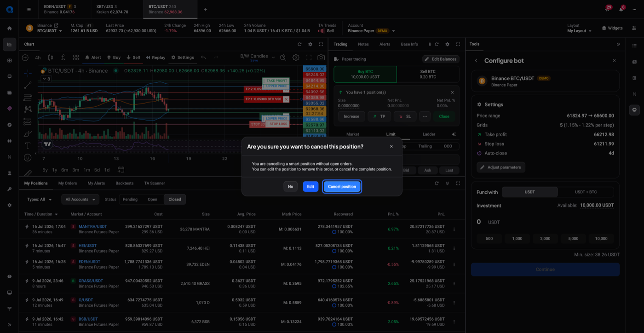The image size is (644, 333).
Task: Open the chart indicators fx menu
Action: coord(63,57)
